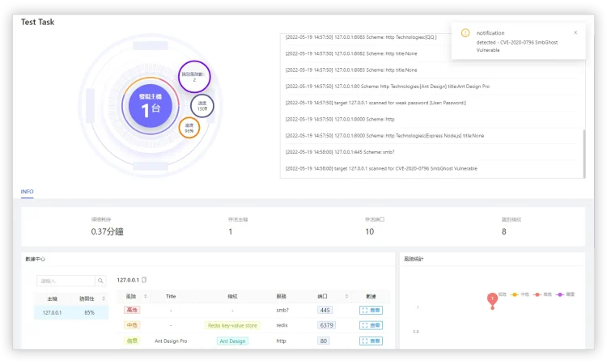Click the redis service cell
The width and height of the screenshot is (607, 364).
(x=282, y=325)
